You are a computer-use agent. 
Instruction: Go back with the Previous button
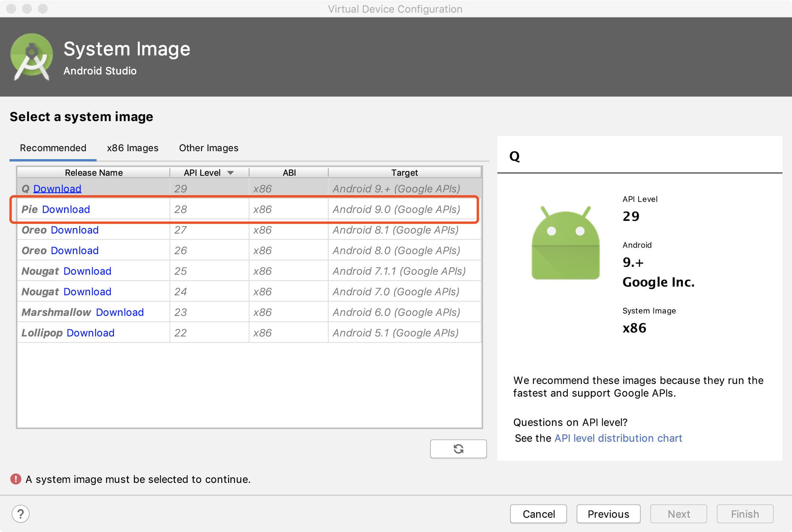[608, 514]
